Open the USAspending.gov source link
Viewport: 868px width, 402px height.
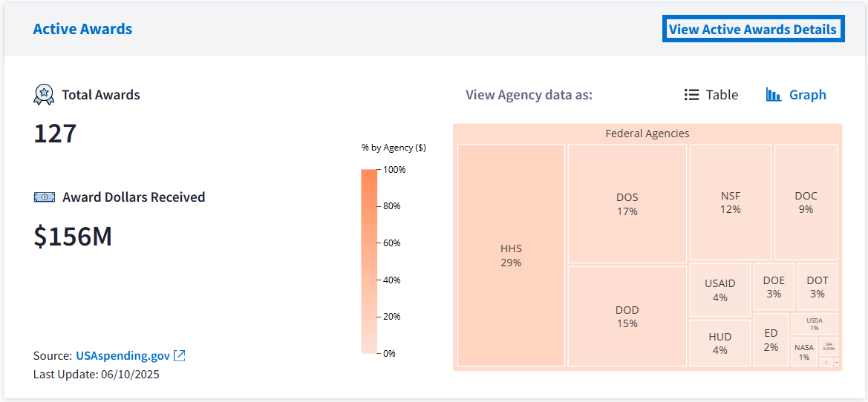[x=123, y=355]
